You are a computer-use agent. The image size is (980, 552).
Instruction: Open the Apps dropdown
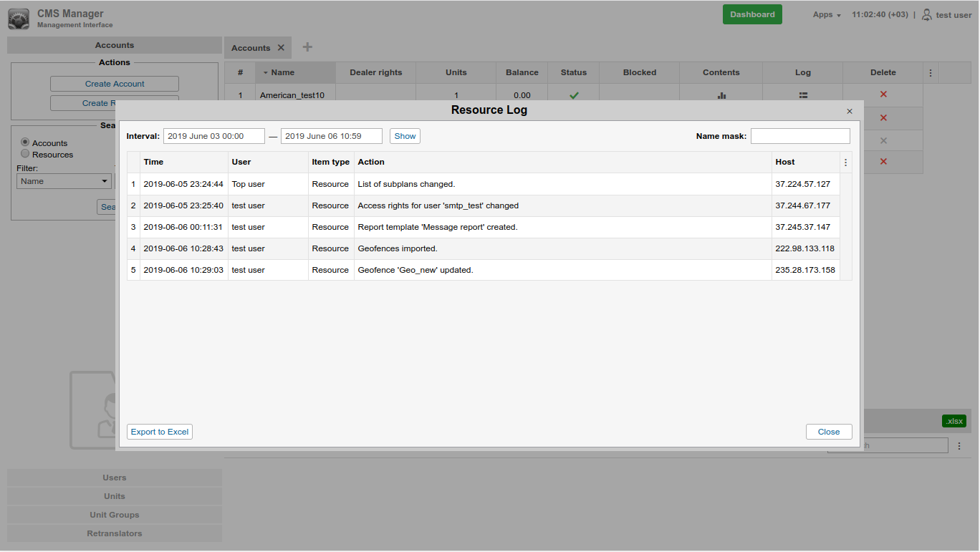826,14
